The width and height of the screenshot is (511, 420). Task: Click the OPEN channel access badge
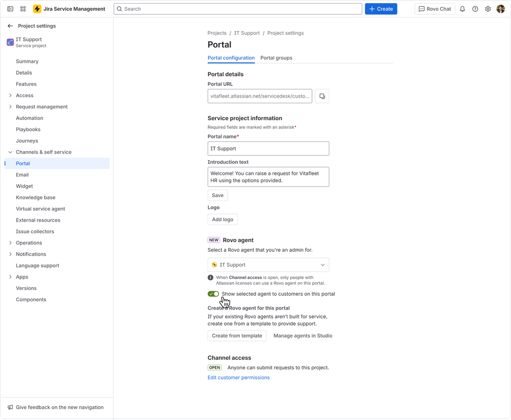[x=214, y=367]
